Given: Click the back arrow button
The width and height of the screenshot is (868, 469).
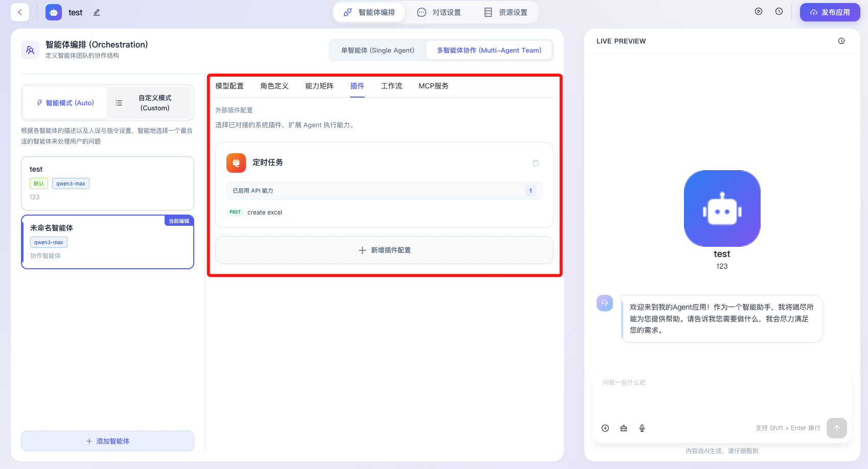Looking at the screenshot, I should 20,12.
